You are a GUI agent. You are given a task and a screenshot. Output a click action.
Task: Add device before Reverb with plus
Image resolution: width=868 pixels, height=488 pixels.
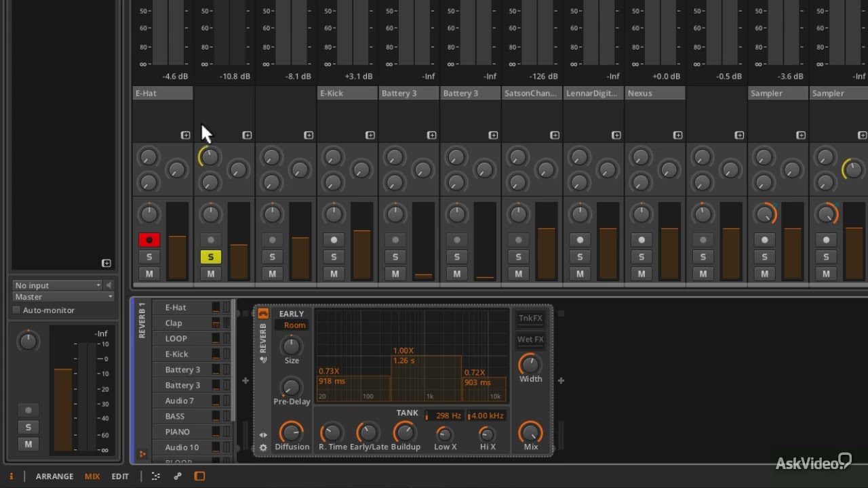pyautogui.click(x=245, y=381)
